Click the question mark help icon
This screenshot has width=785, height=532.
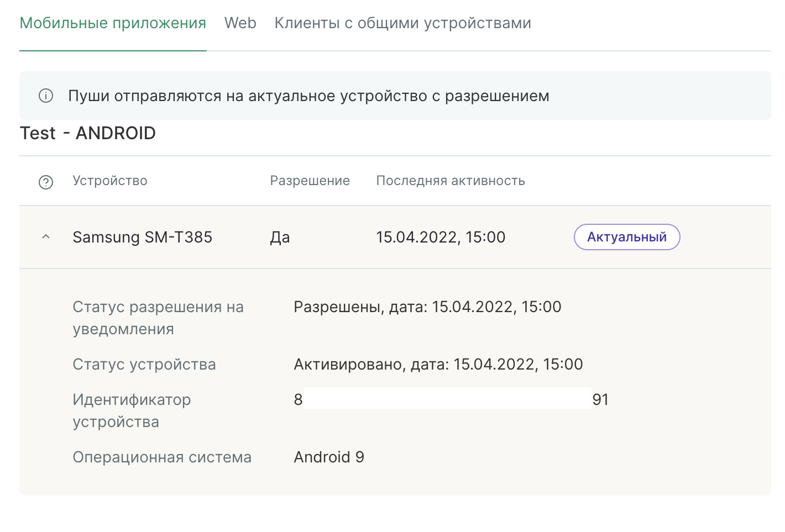[46, 182]
